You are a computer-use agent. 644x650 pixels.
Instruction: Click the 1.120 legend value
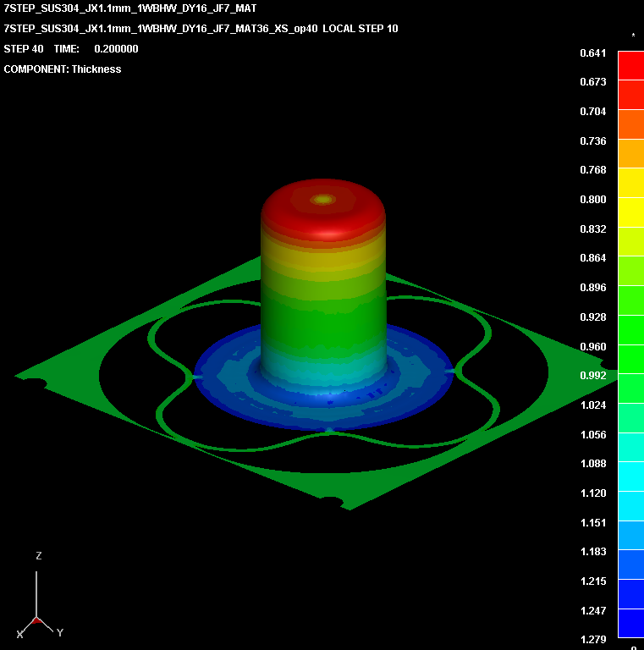tap(592, 493)
